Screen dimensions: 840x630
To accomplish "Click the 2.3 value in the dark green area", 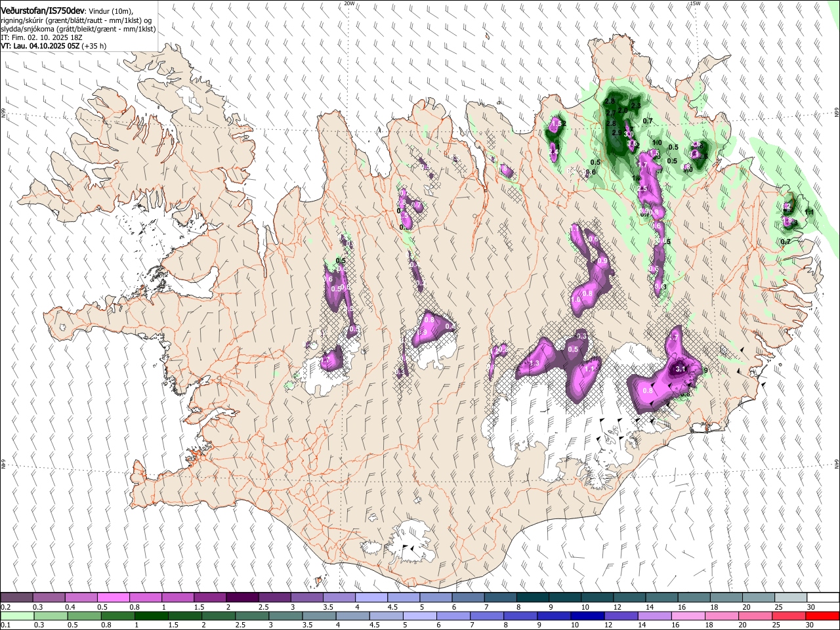I will point(635,106).
